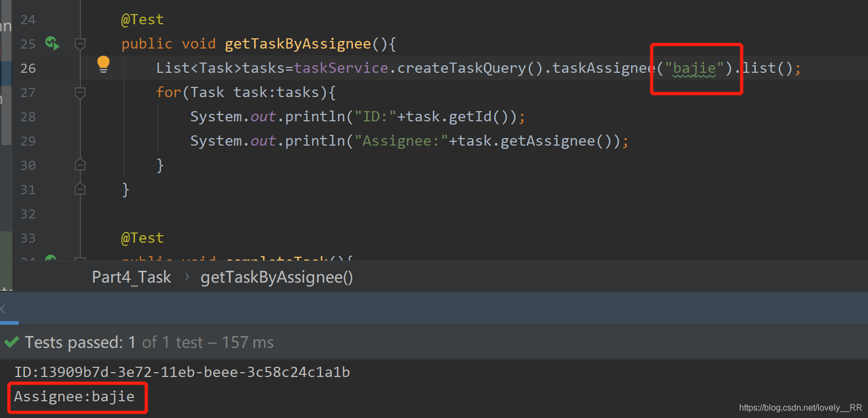
Task: Click the "ID:" string on line 28
Action: (376, 117)
